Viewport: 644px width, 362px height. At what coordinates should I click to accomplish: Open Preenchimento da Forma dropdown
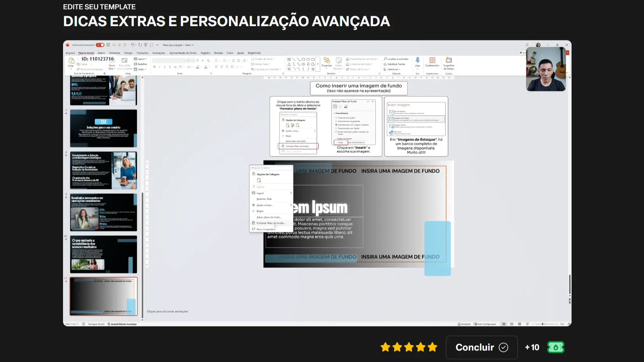pyautogui.click(x=362, y=59)
